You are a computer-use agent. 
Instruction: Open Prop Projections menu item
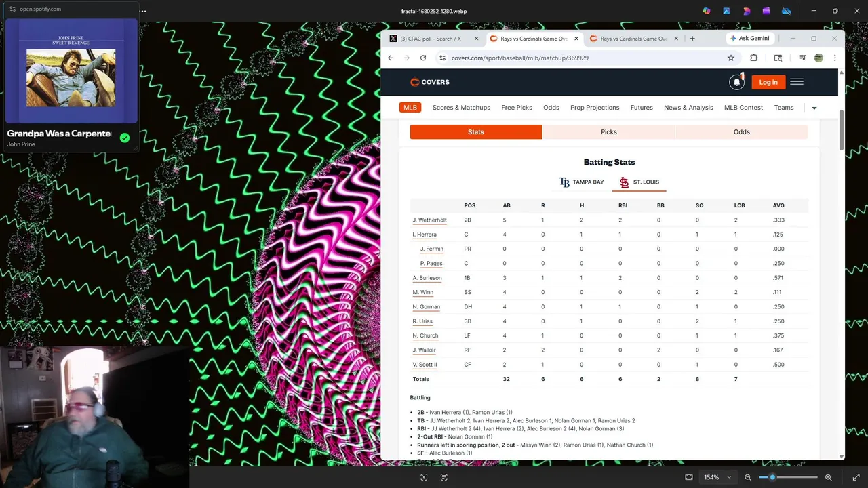point(595,108)
